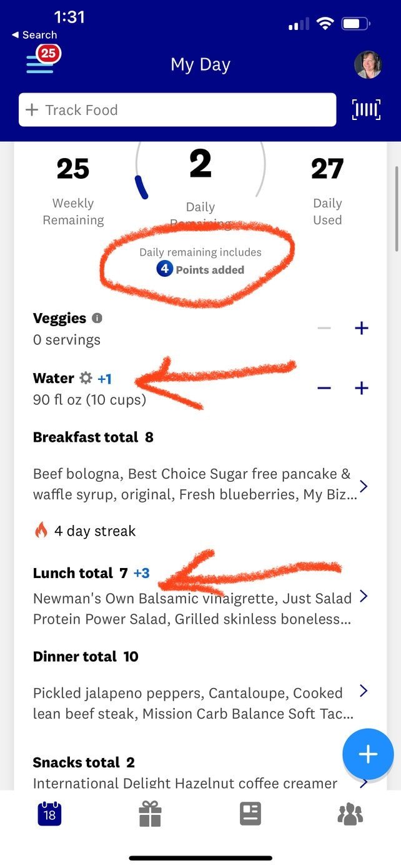This screenshot has width=401, height=868.
Task: Tap the blue plus floating action button
Action: click(x=368, y=754)
